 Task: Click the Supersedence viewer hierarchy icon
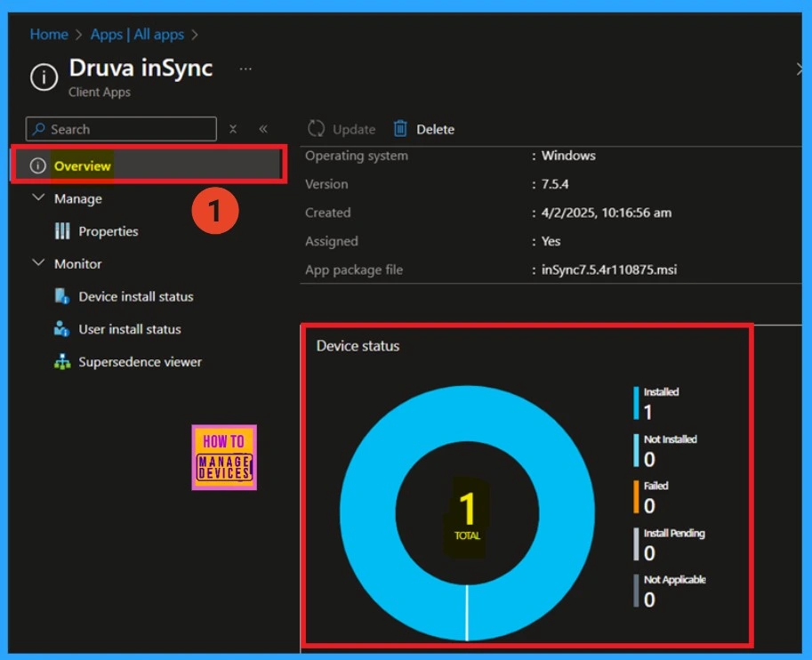point(62,362)
